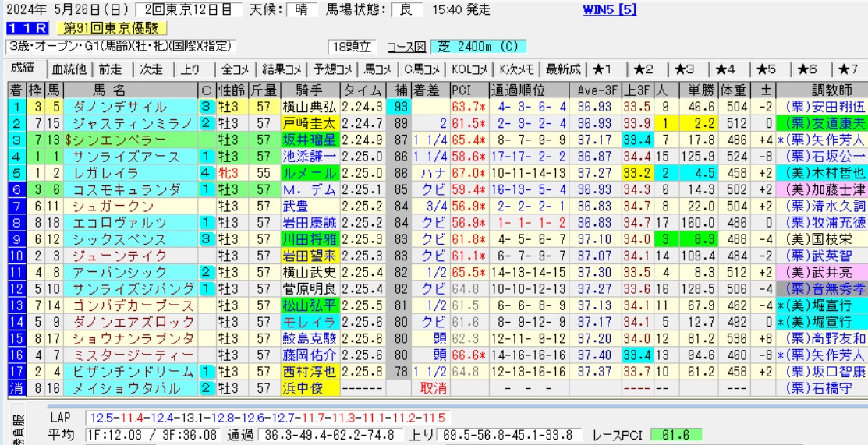
Task: Switch to the 前走 tab
Action: [111, 69]
